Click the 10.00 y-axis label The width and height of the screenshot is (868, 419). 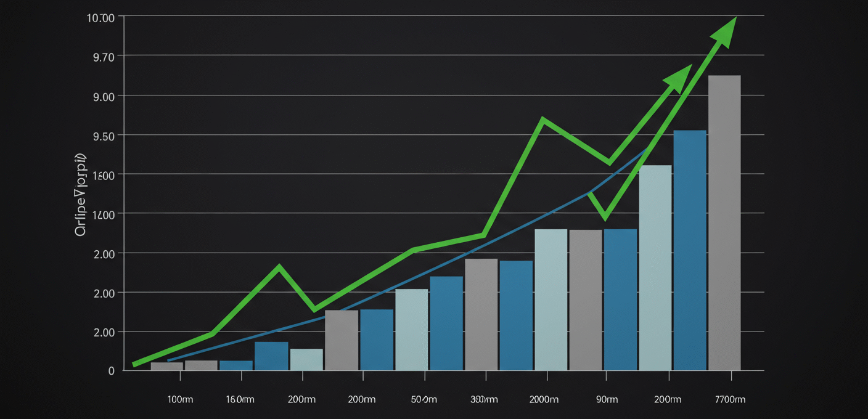(x=100, y=18)
